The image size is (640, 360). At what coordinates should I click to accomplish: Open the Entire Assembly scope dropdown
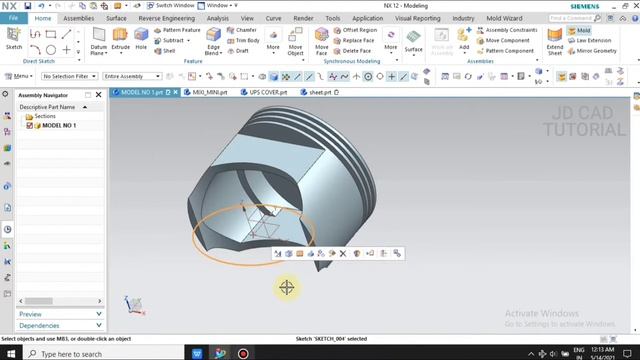pyautogui.click(x=132, y=76)
